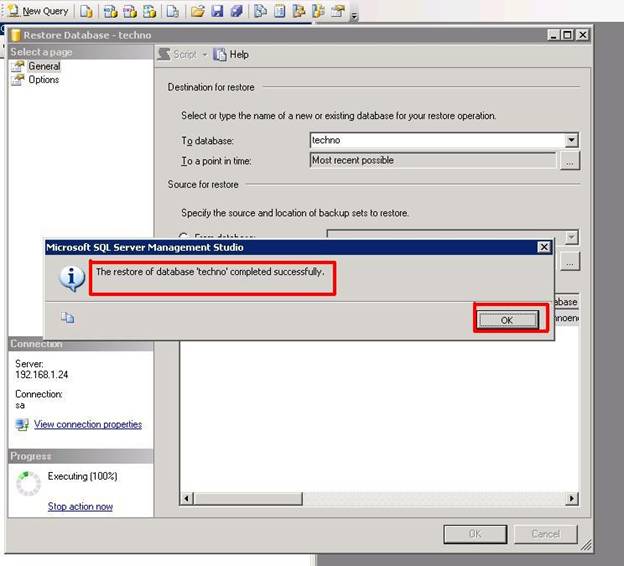Screen dimensions: 624x566
Task: Close the Restore Database window
Action: pos(582,35)
